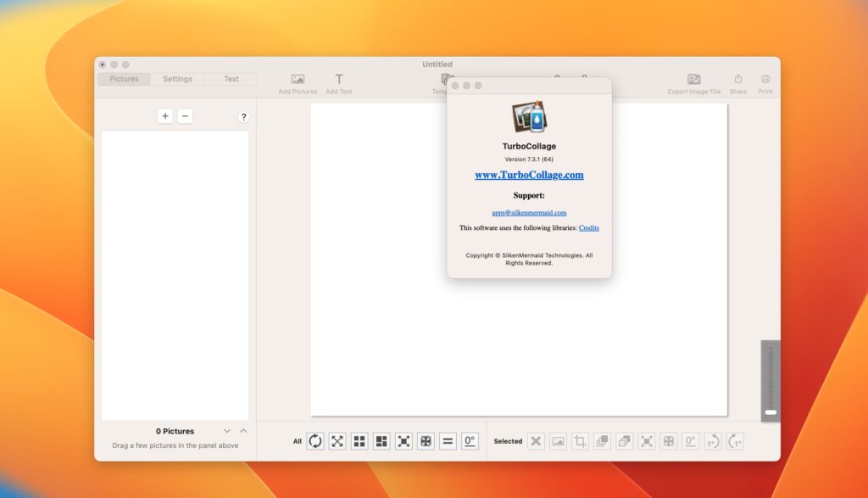868x498 pixels.
Task: Click the fit-to-frame expand arrows icon
Action: tap(337, 441)
